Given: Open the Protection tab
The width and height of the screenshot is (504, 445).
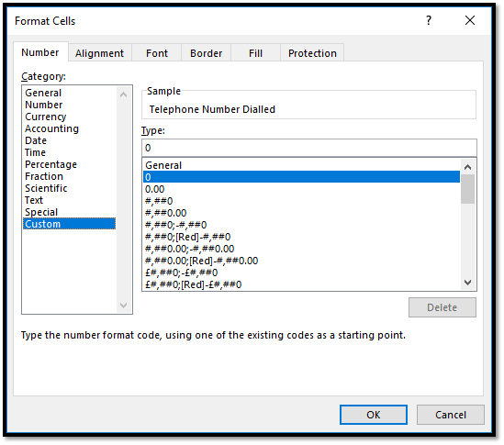Looking at the screenshot, I should coord(312,53).
